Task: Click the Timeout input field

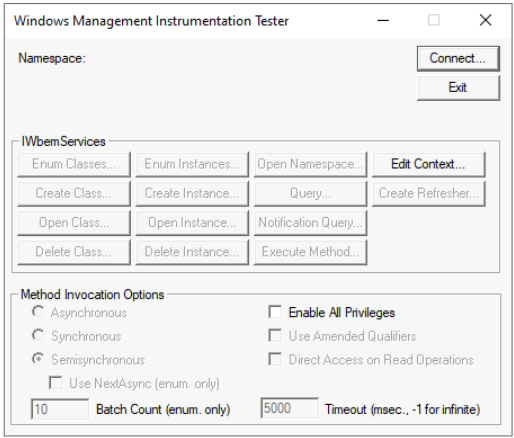Action: pos(289,408)
